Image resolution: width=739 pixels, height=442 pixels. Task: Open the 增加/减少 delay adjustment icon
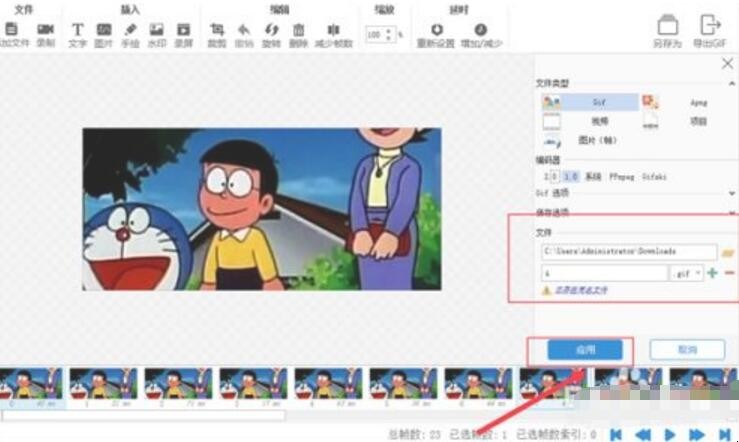(x=480, y=30)
